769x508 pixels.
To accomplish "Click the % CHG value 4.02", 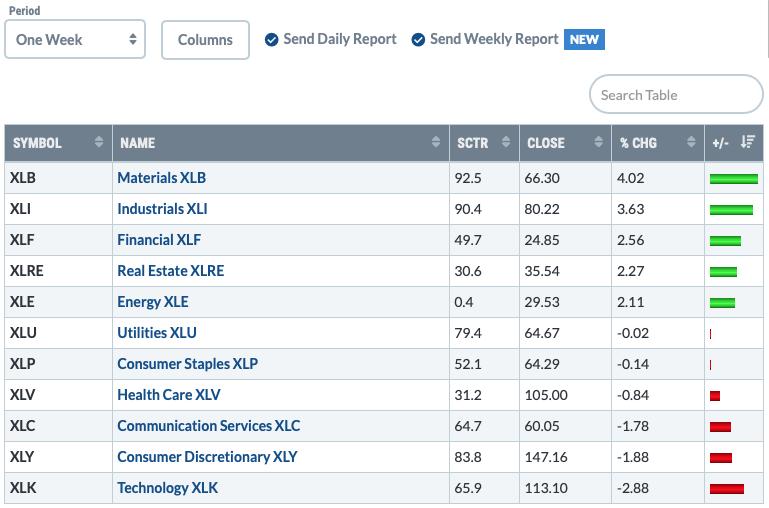I will 631,178.
